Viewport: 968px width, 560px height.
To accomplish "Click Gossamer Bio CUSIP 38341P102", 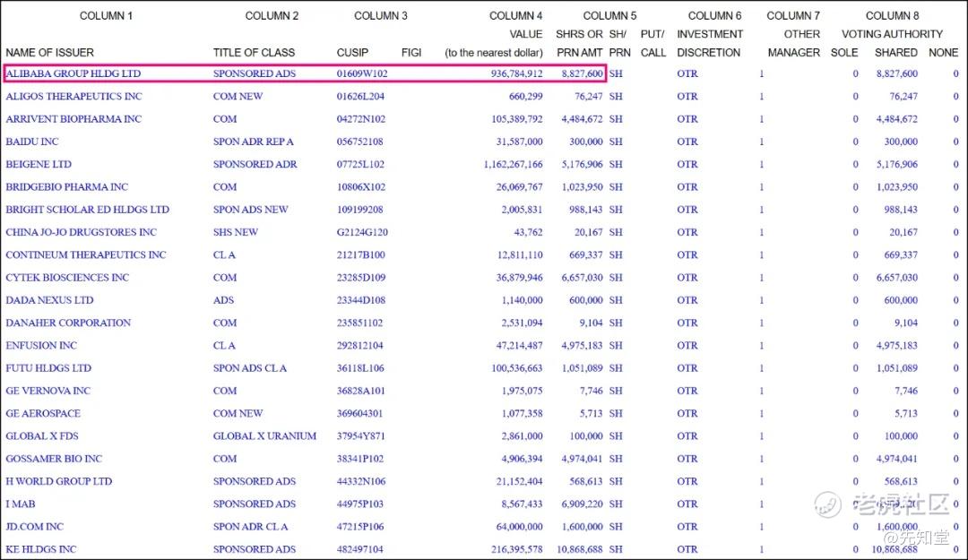I will tap(360, 459).
